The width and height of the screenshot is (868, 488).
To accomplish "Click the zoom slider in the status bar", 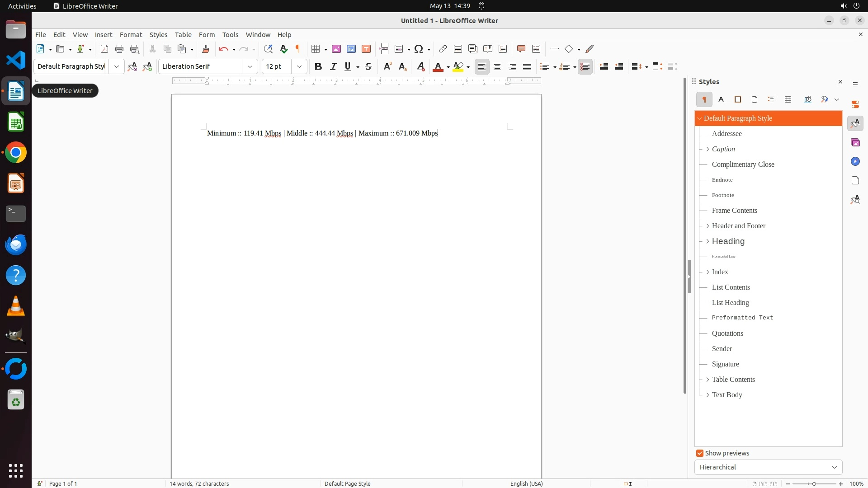I will click(814, 483).
